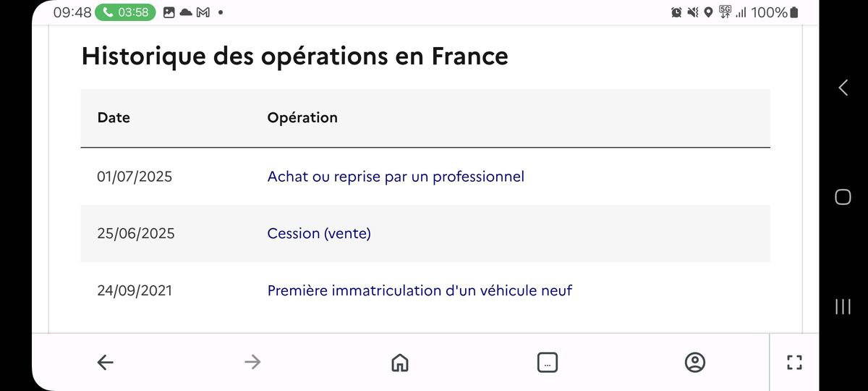The image size is (868, 391).
Task: Open 'Achat ou reprise par un professionnel'
Action: (x=396, y=176)
